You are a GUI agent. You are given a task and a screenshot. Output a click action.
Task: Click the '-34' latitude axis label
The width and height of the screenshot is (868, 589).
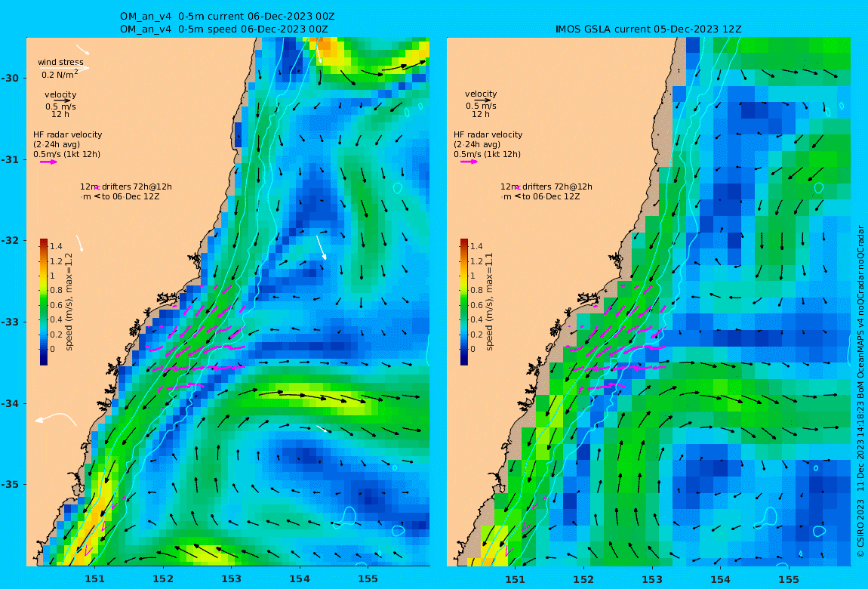pos(10,403)
